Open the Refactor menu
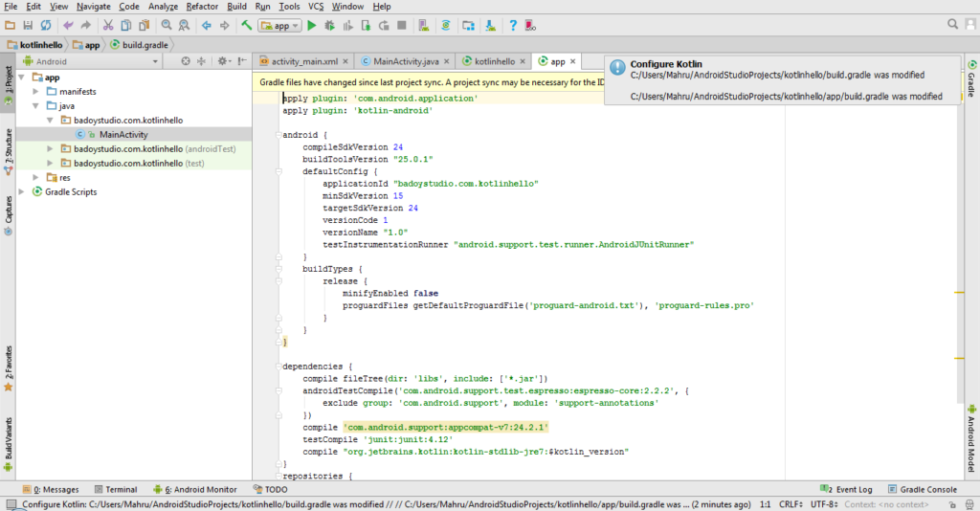Image resolution: width=980 pixels, height=511 pixels. (x=202, y=7)
